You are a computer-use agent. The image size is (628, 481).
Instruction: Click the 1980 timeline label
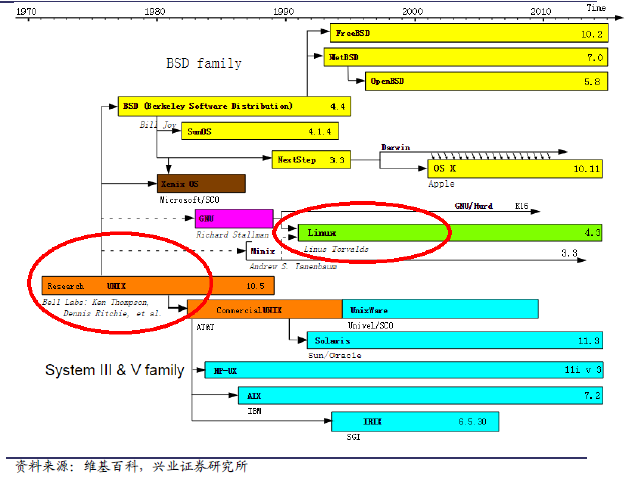[155, 11]
